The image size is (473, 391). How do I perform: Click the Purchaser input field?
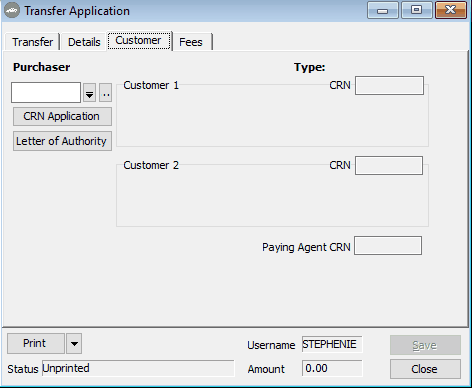pyautogui.click(x=46, y=92)
